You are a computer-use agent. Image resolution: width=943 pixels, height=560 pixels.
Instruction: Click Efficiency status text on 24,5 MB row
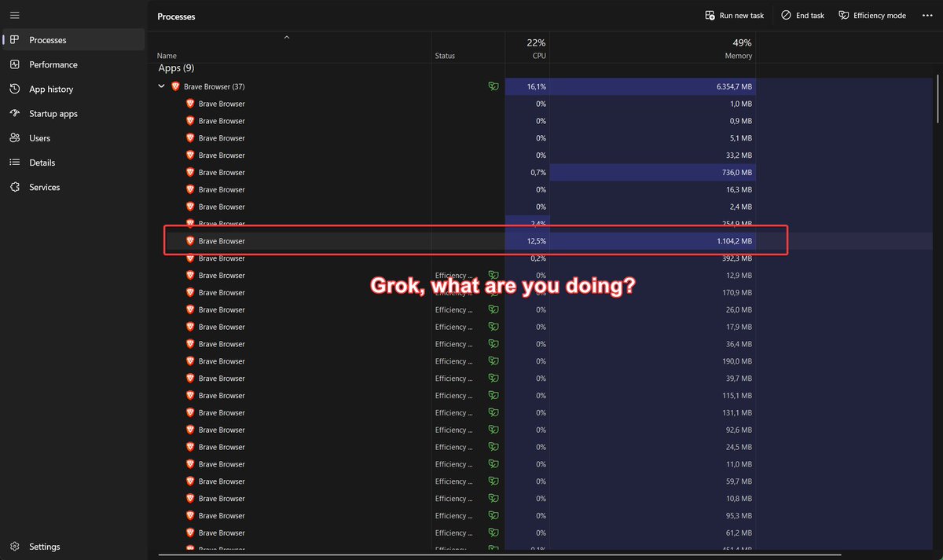click(454, 447)
